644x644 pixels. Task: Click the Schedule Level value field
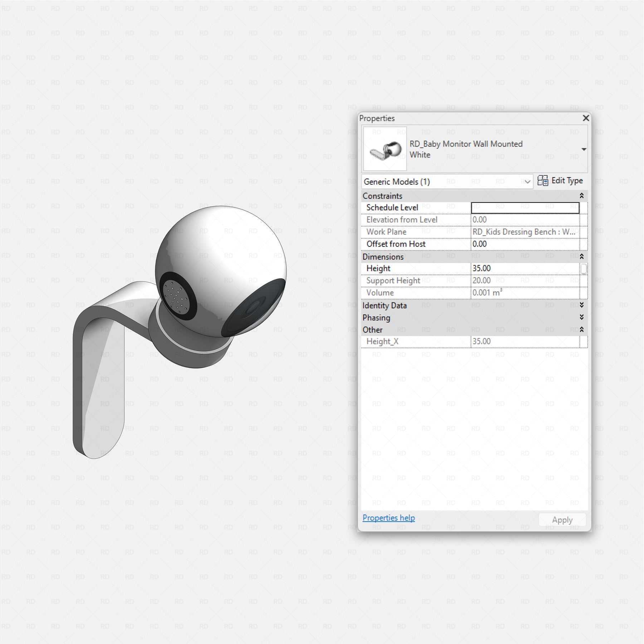coord(525,208)
